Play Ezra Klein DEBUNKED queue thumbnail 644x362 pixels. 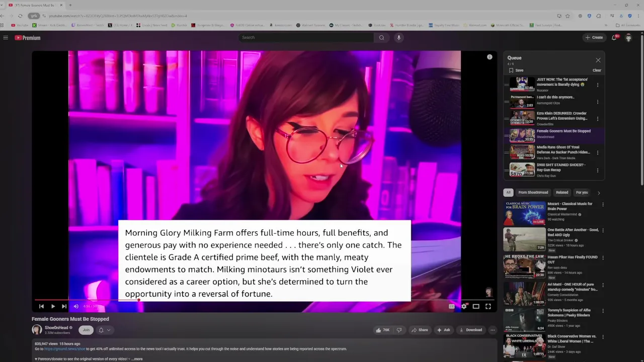click(x=522, y=118)
